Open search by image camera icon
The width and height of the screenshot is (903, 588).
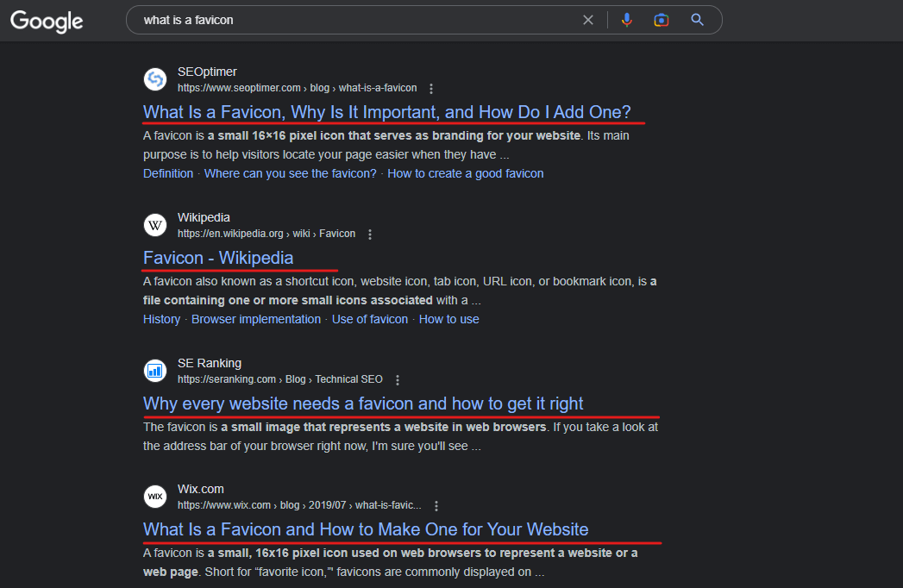point(662,20)
